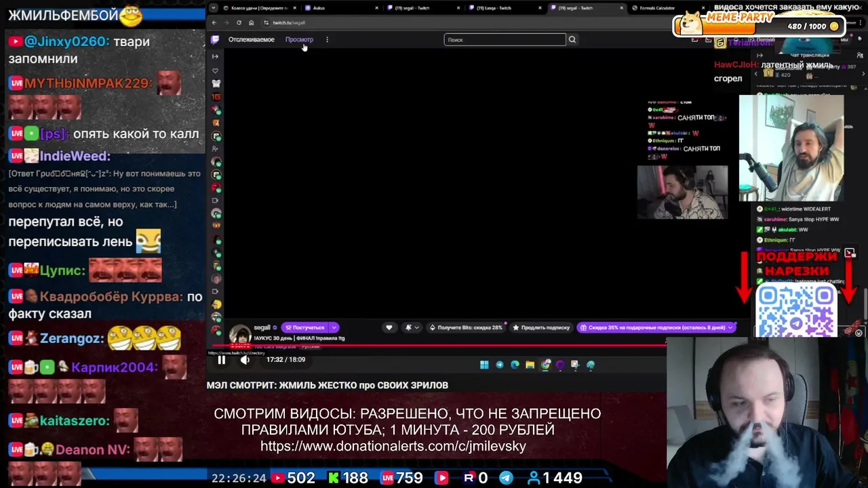
Task: Click the follow-recommendation person icon in sidebar
Action: [216, 149]
